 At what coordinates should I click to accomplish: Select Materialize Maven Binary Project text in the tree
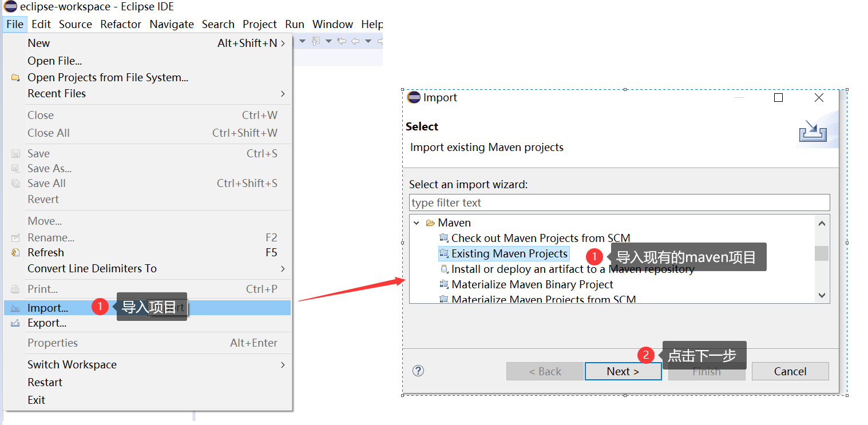coord(532,284)
